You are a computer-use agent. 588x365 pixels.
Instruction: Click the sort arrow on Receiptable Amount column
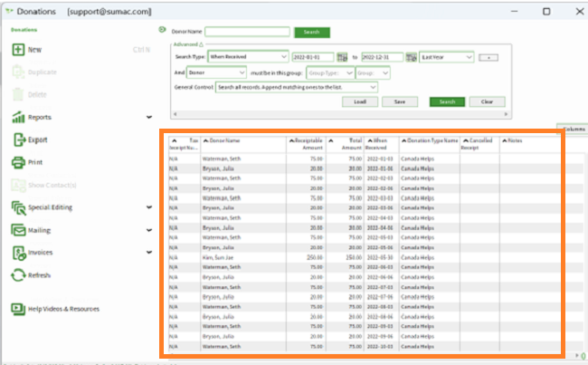coord(292,140)
